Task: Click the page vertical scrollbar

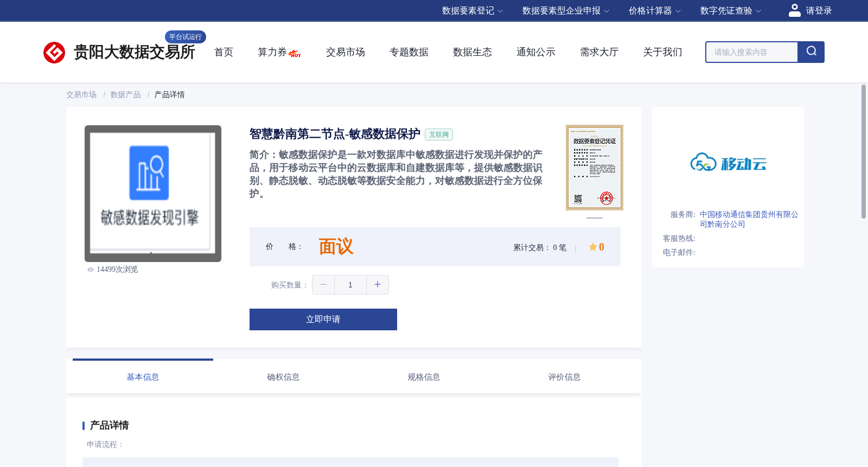Action: coord(864,151)
